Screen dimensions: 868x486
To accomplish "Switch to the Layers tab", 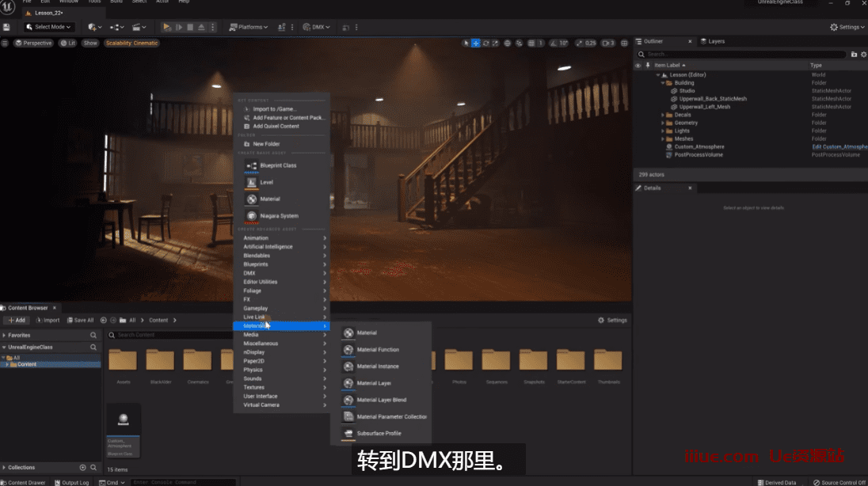I will click(x=715, y=41).
